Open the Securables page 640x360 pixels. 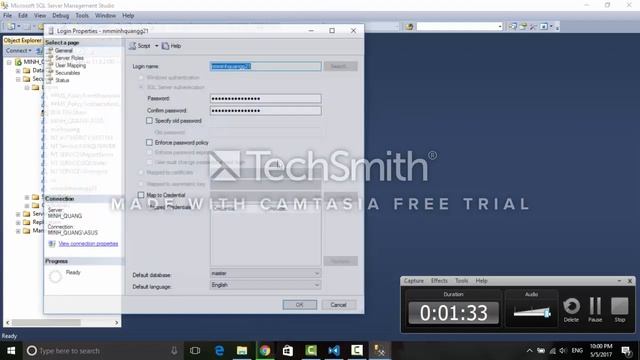pyautogui.click(x=67, y=73)
